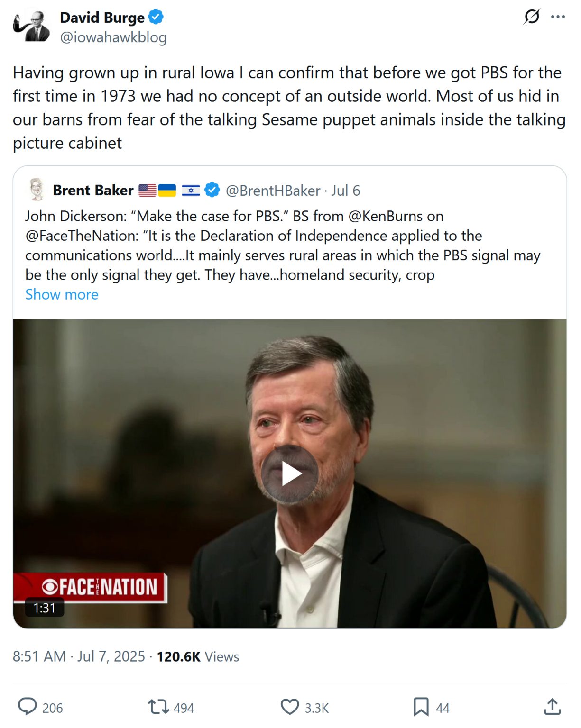The height and width of the screenshot is (728, 581).
Task: Open the three-dot more options menu
Action: (558, 17)
